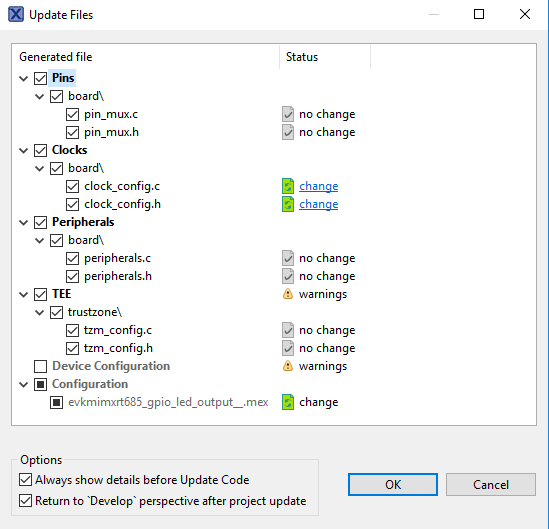
Task: Uncheck the pin_mux.h file checkbox
Action: (x=72, y=132)
